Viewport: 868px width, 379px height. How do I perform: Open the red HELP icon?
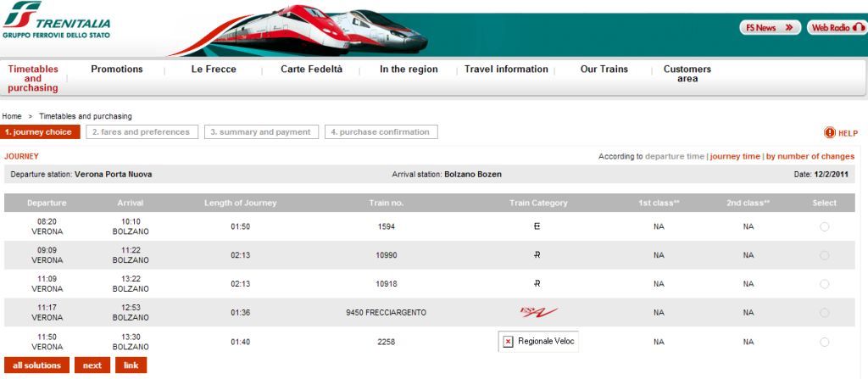[x=829, y=133]
